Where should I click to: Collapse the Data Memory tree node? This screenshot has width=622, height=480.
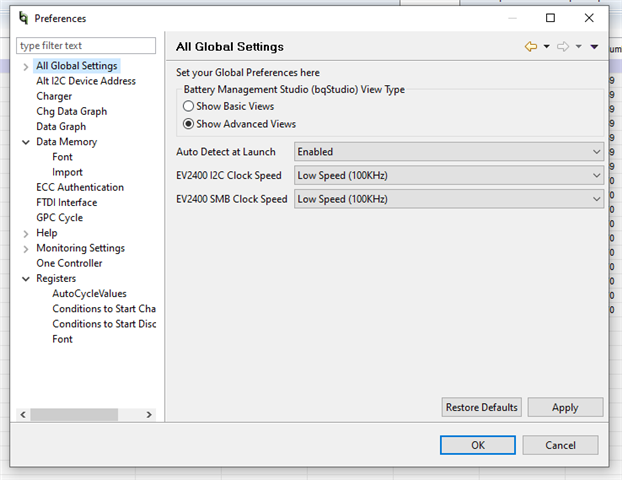coord(25,142)
